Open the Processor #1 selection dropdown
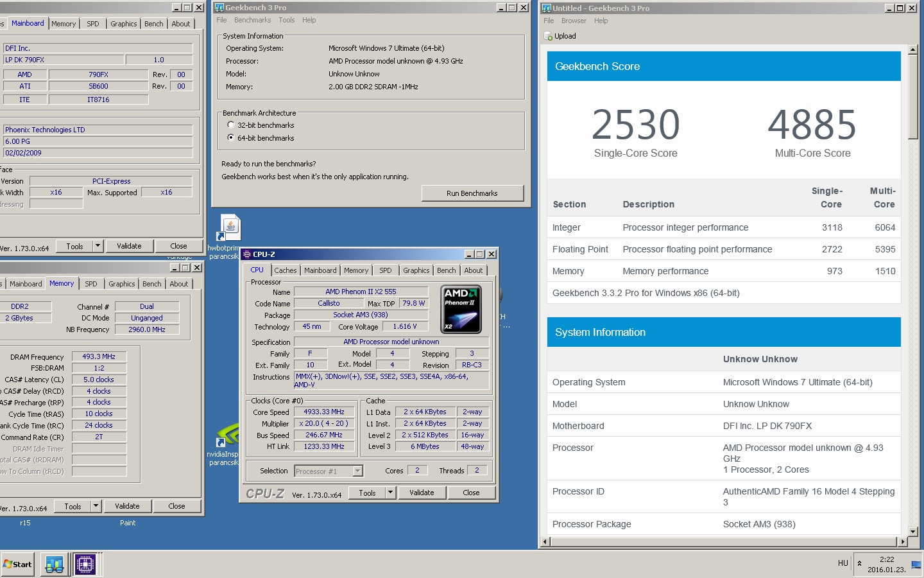The height and width of the screenshot is (578, 924). point(358,471)
